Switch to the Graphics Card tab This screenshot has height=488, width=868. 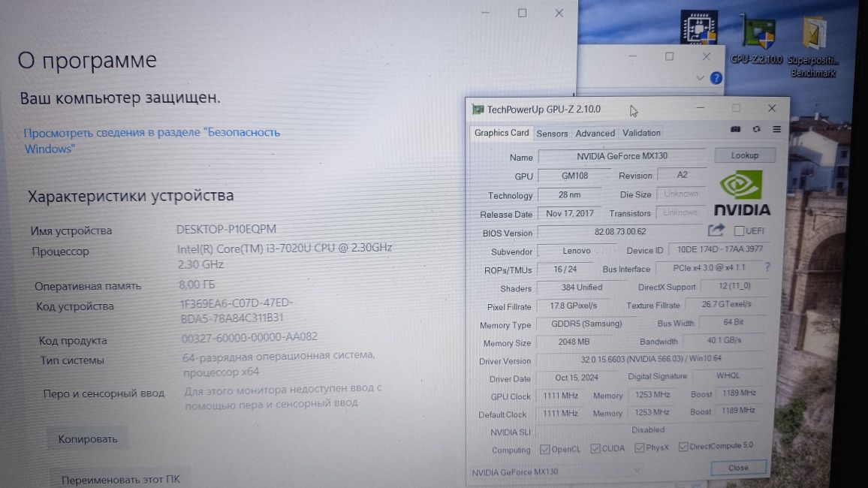click(x=502, y=133)
